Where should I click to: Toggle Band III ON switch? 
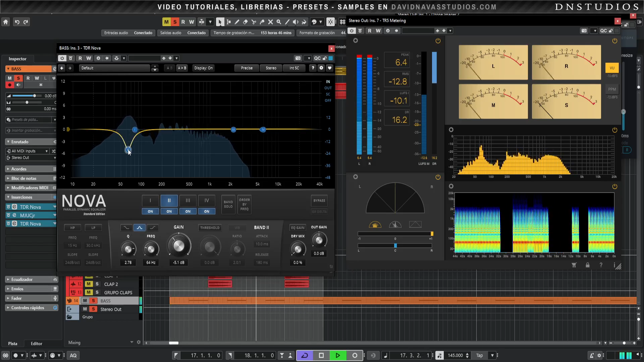pyautogui.click(x=188, y=211)
